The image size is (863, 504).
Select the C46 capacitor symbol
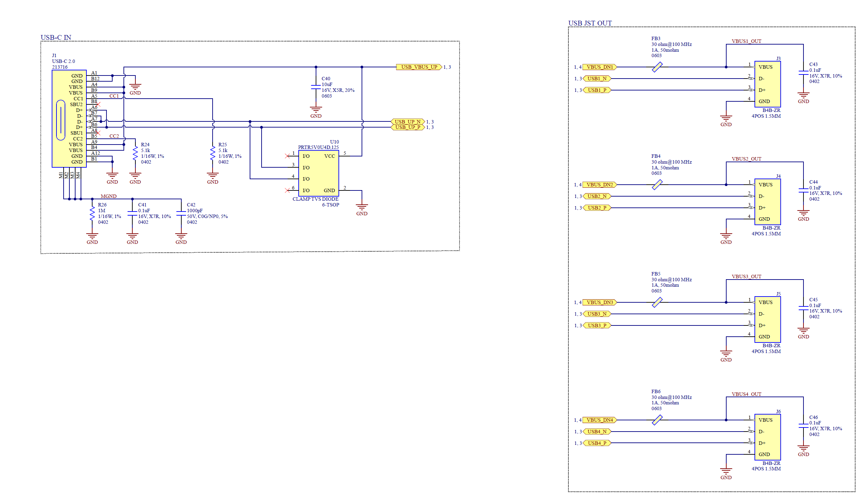point(803,425)
